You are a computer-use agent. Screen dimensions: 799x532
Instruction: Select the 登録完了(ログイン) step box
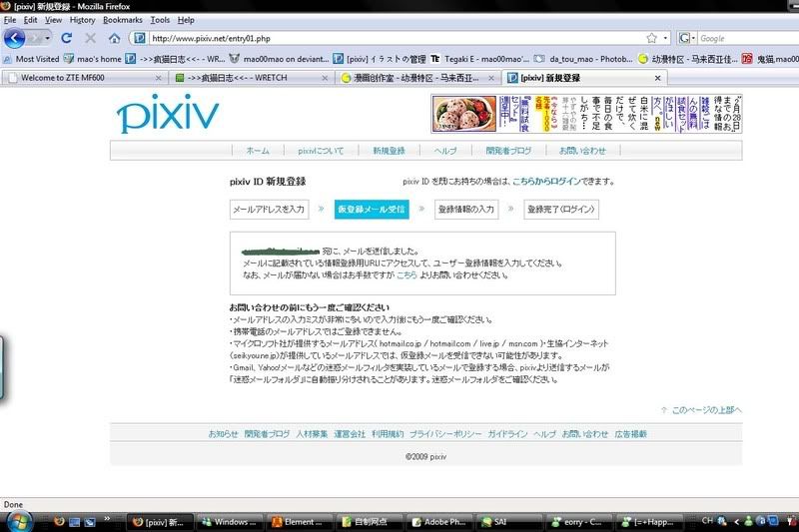561,210
